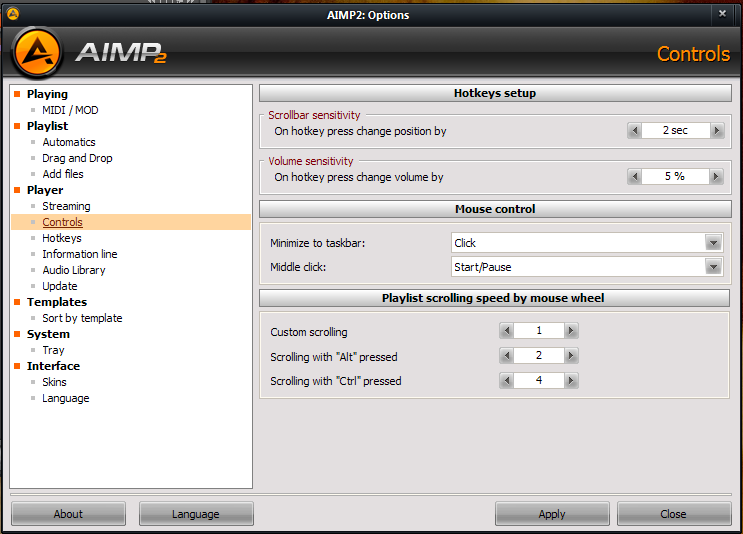Viewport: 743px width, 534px height.
Task: Click the Language button at bottom
Action: (x=196, y=514)
